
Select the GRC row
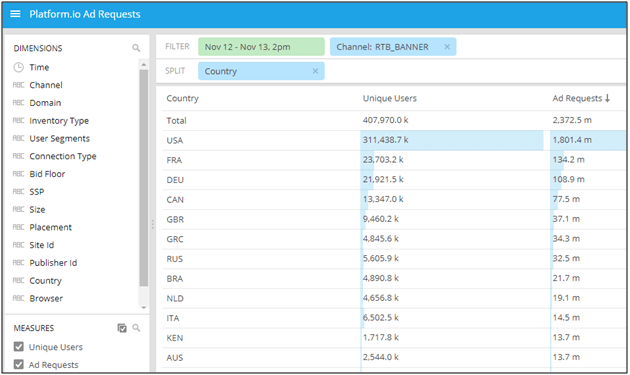tap(394, 239)
